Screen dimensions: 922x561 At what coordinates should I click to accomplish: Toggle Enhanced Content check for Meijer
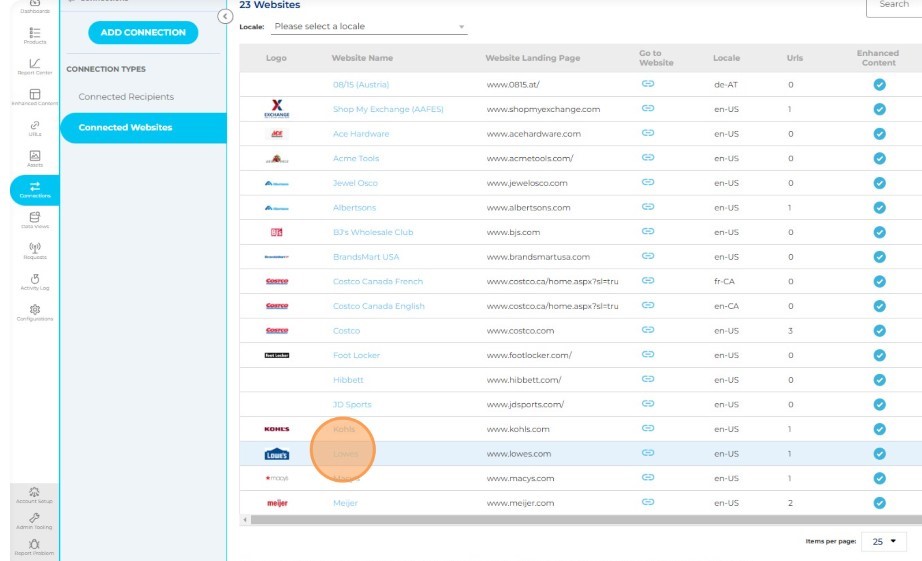[879, 503]
